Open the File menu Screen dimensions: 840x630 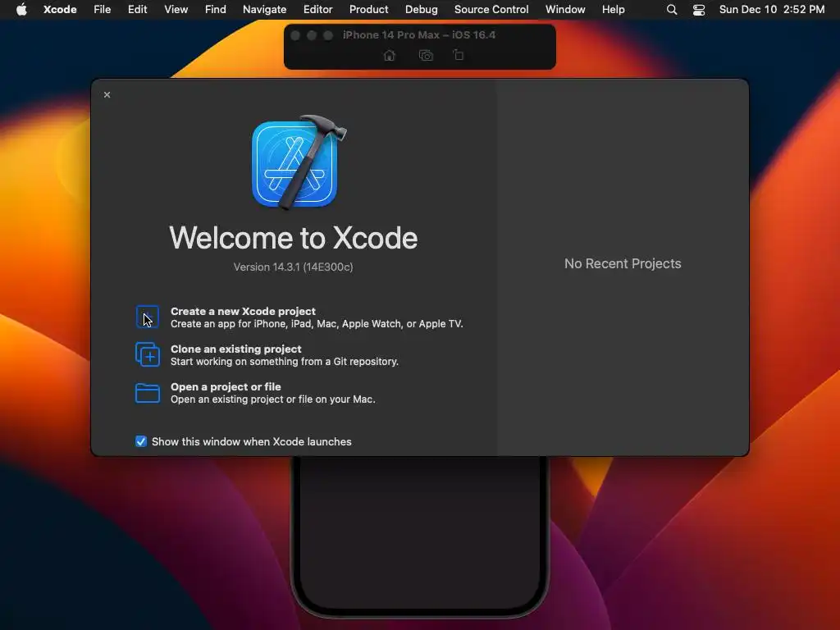click(x=103, y=9)
